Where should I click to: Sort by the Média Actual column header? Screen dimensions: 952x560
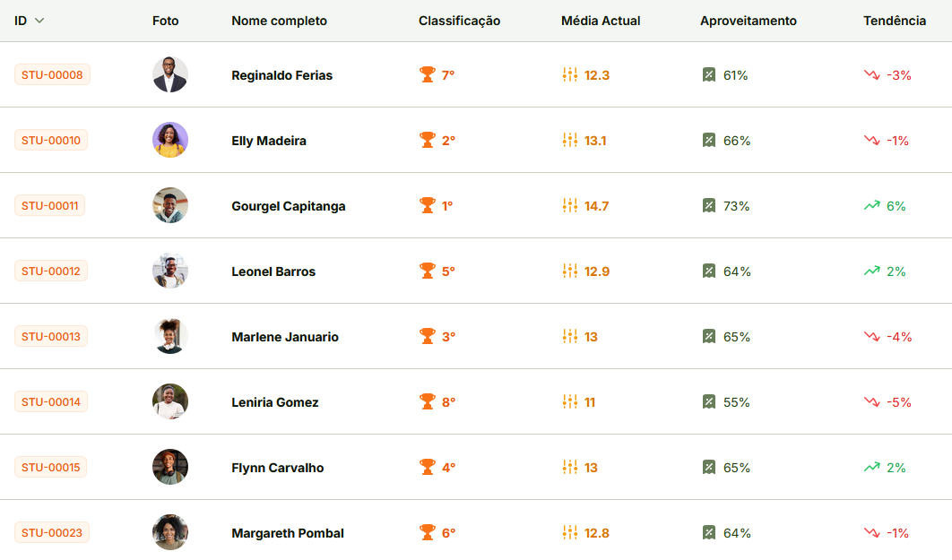point(601,21)
